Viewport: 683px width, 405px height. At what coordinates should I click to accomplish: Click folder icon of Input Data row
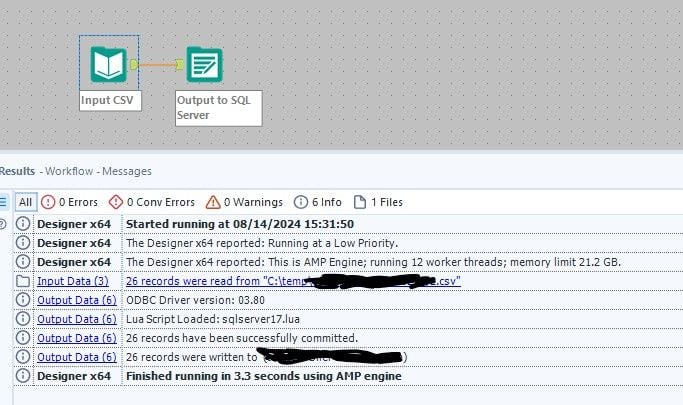click(23, 281)
